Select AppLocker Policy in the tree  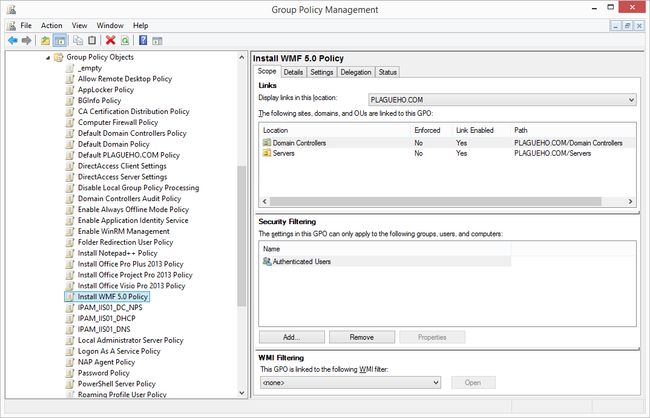pyautogui.click(x=106, y=90)
